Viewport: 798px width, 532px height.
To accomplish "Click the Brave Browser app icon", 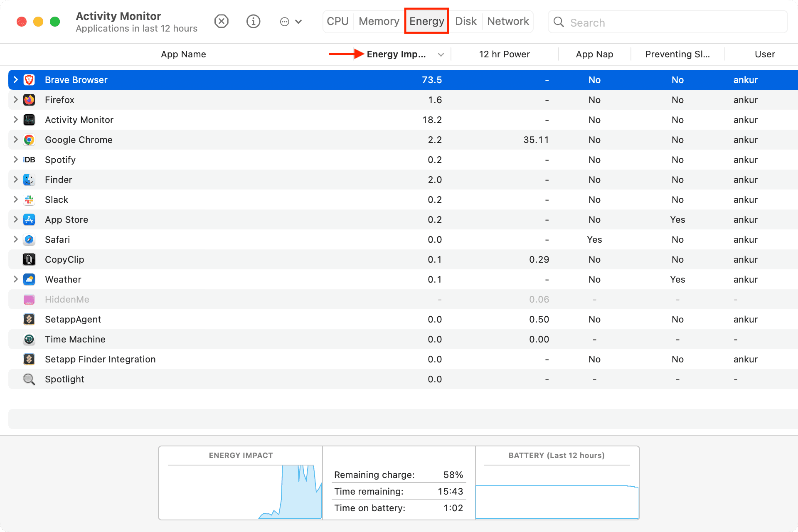I will tap(30, 79).
